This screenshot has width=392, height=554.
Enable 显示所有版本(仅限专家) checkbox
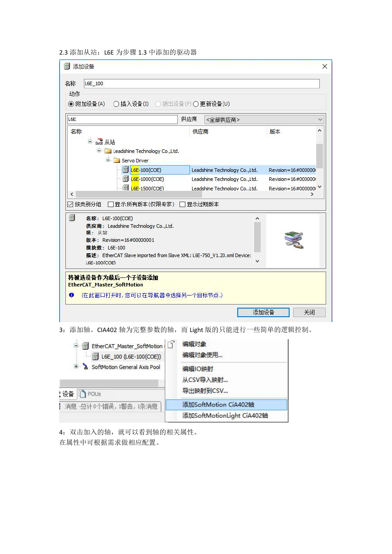click(x=111, y=204)
